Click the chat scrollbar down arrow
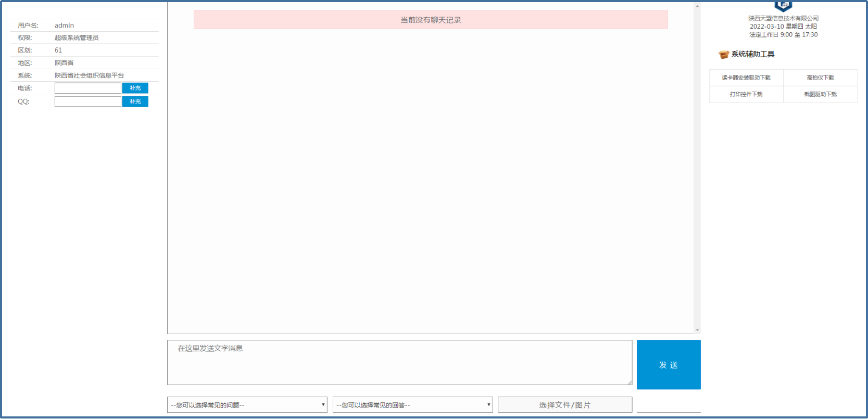868x419 pixels. [697, 330]
